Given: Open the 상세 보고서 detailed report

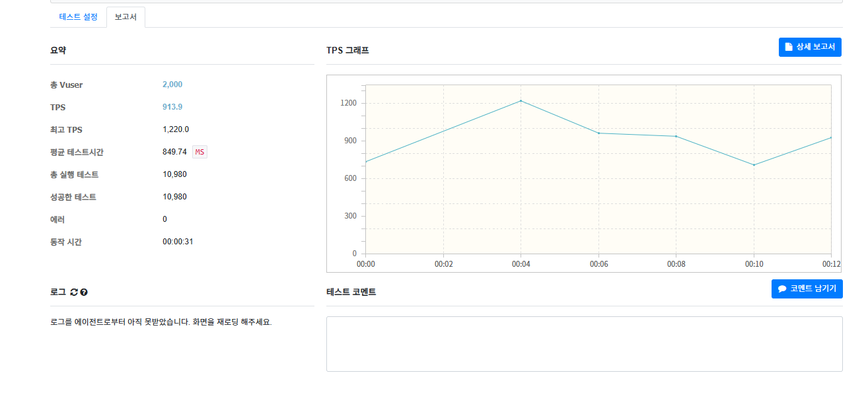Looking at the screenshot, I should 810,47.
